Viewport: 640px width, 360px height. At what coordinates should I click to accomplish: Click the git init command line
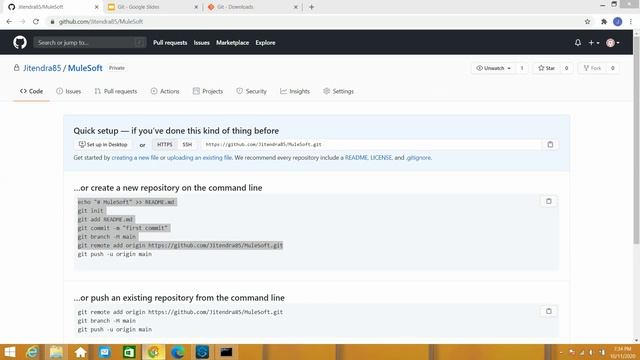[x=91, y=211]
